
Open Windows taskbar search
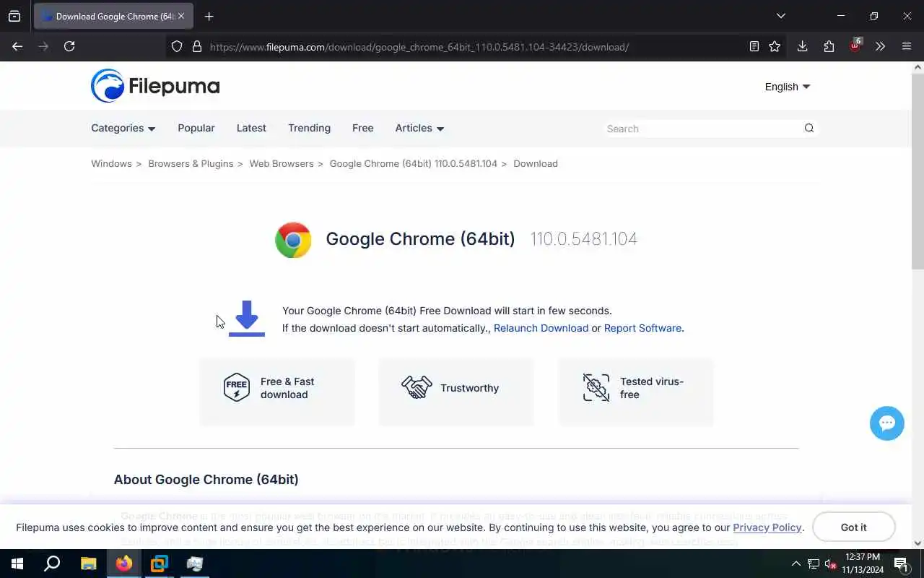(52, 564)
